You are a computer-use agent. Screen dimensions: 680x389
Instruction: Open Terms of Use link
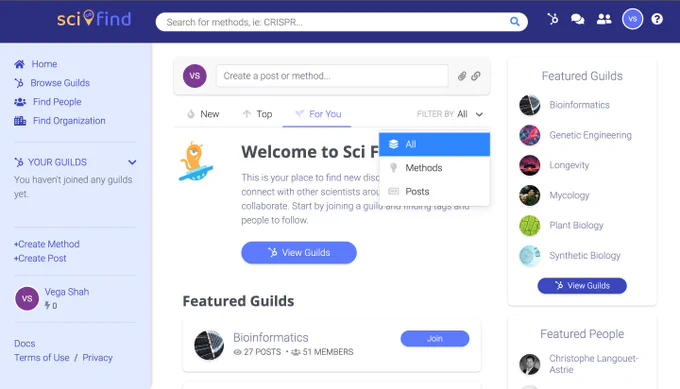[42, 358]
